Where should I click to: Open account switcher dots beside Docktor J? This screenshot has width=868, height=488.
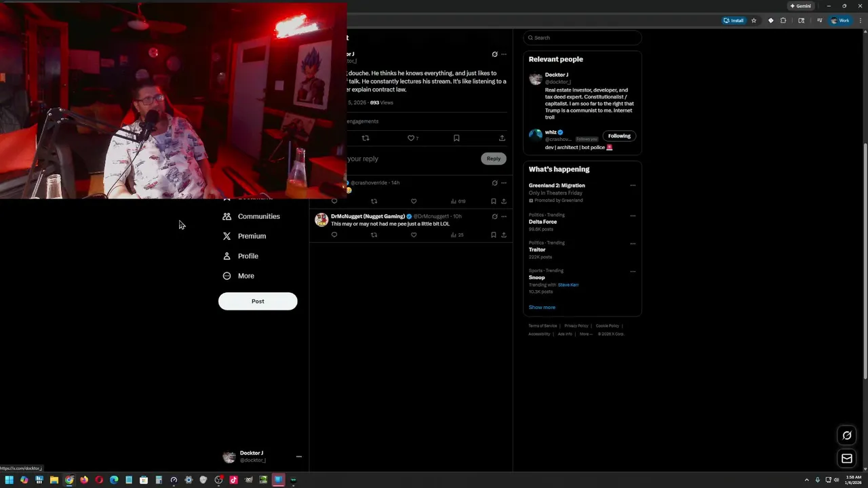(299, 457)
